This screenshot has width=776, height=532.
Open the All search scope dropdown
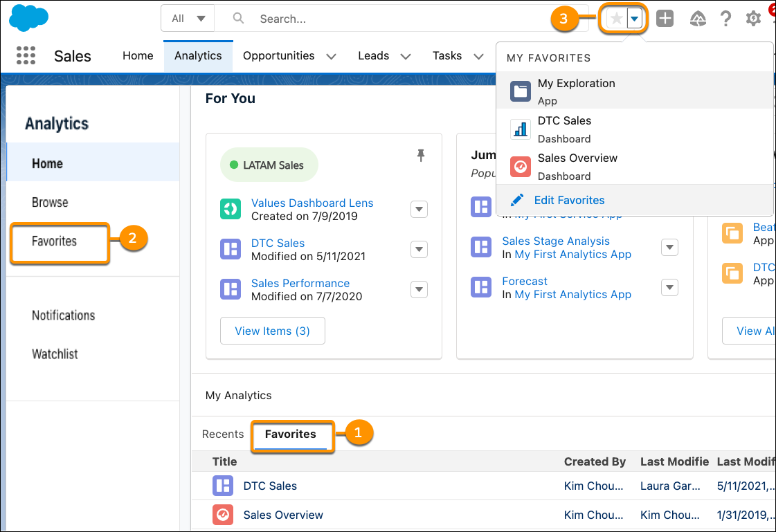[x=188, y=19]
